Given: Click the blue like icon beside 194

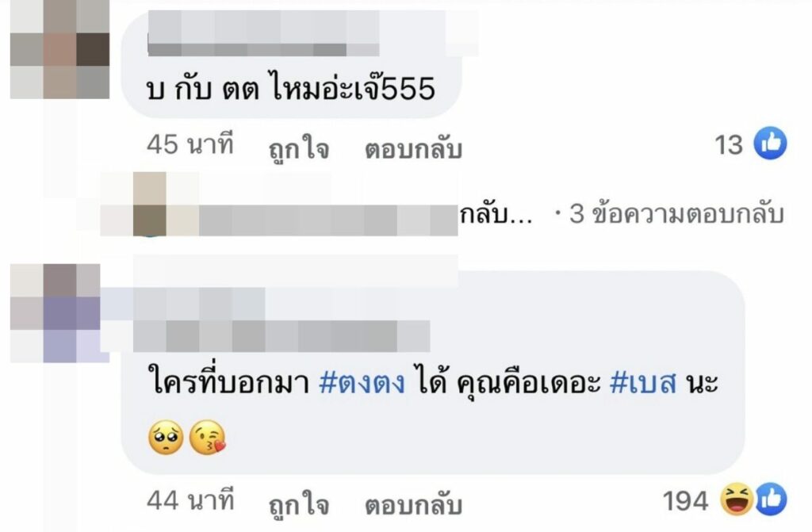Looking at the screenshot, I should [x=771, y=499].
